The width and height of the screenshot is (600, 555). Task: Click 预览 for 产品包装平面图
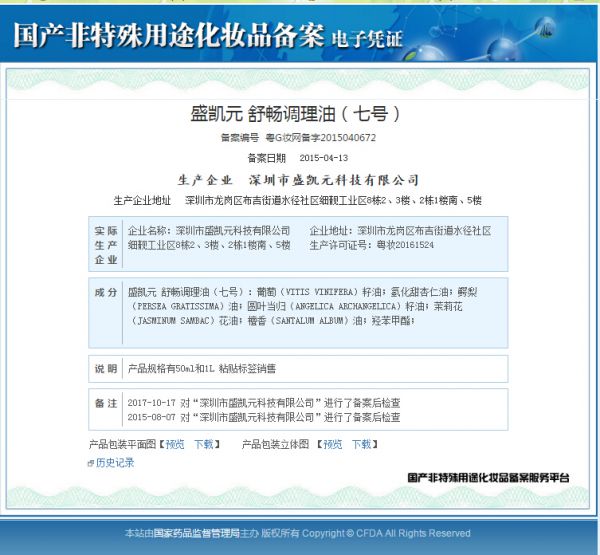175,444
